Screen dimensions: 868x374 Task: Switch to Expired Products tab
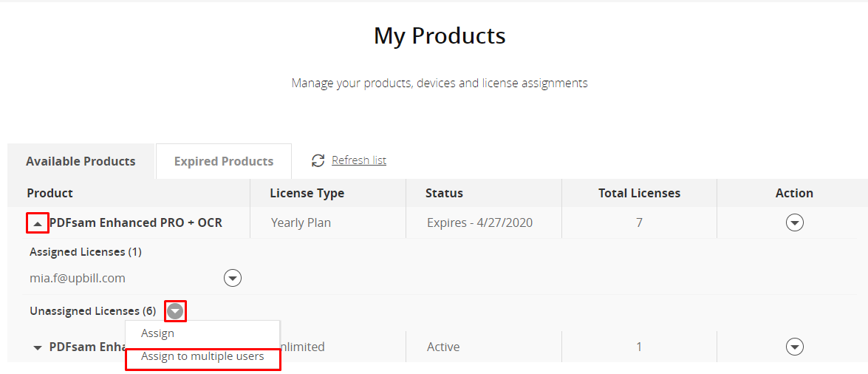click(x=224, y=161)
